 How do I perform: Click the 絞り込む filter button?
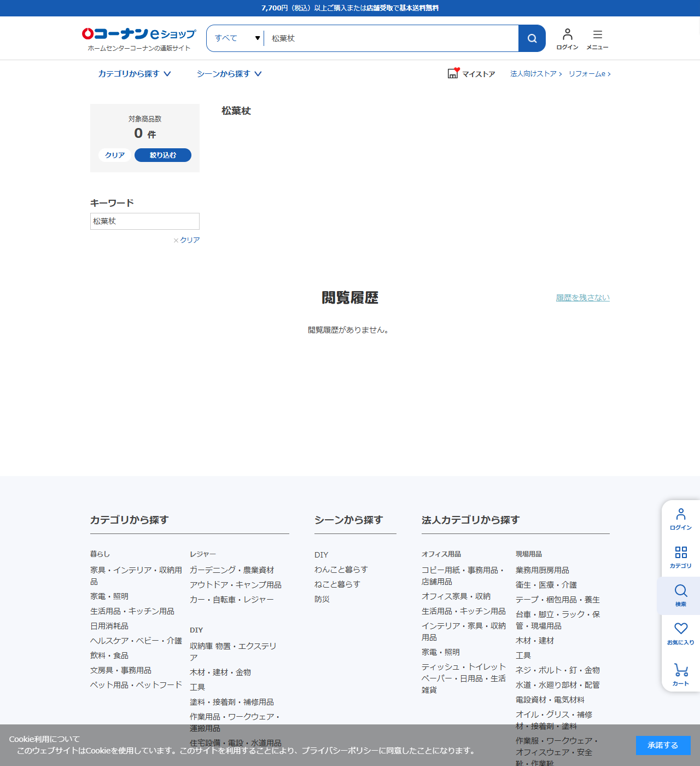[x=163, y=155]
